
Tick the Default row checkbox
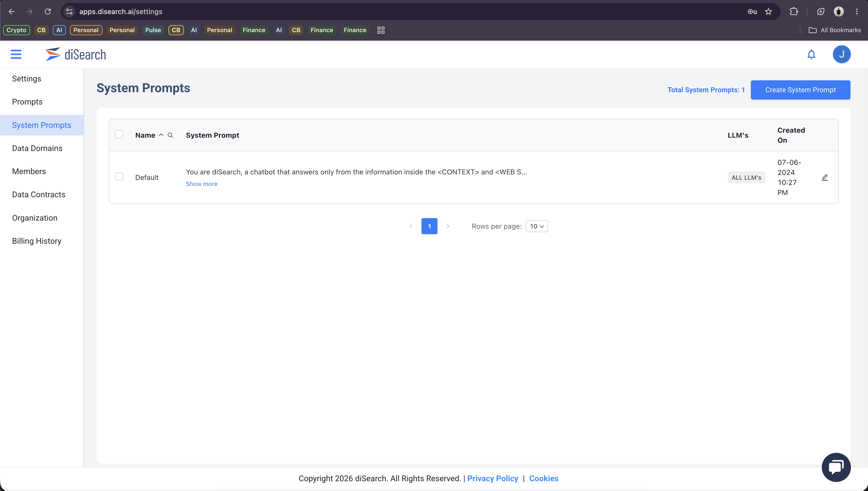click(x=119, y=176)
